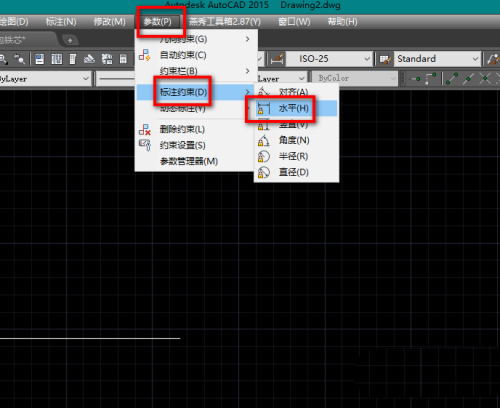Open the DesignCenter toolbar icon
This screenshot has width=500, height=408.
[x=56, y=59]
